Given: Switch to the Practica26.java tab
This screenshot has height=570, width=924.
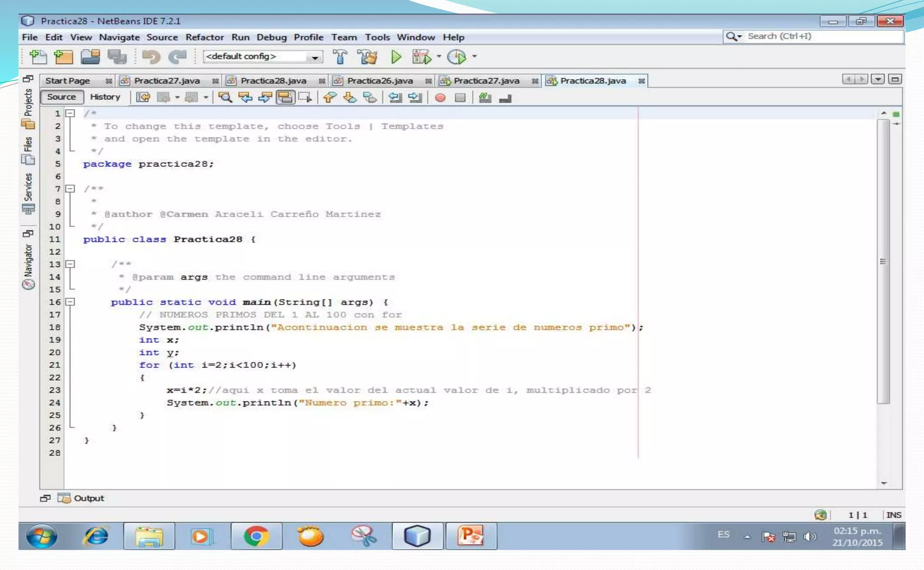Looking at the screenshot, I should [x=379, y=81].
